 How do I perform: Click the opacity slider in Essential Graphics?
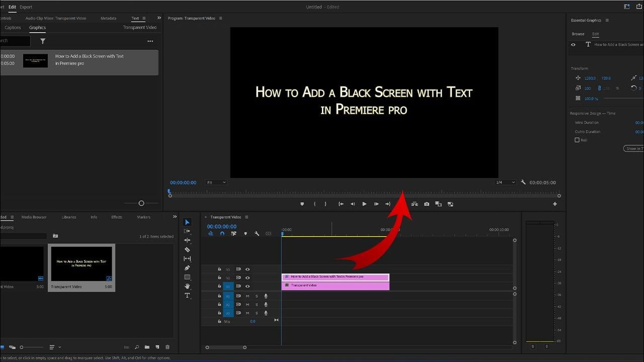click(x=624, y=99)
